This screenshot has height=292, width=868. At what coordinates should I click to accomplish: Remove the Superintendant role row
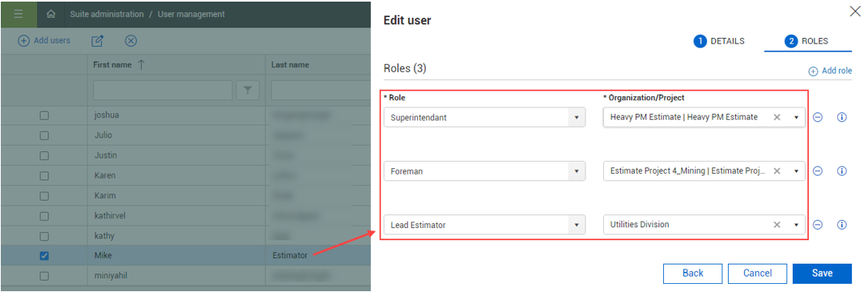(x=818, y=117)
